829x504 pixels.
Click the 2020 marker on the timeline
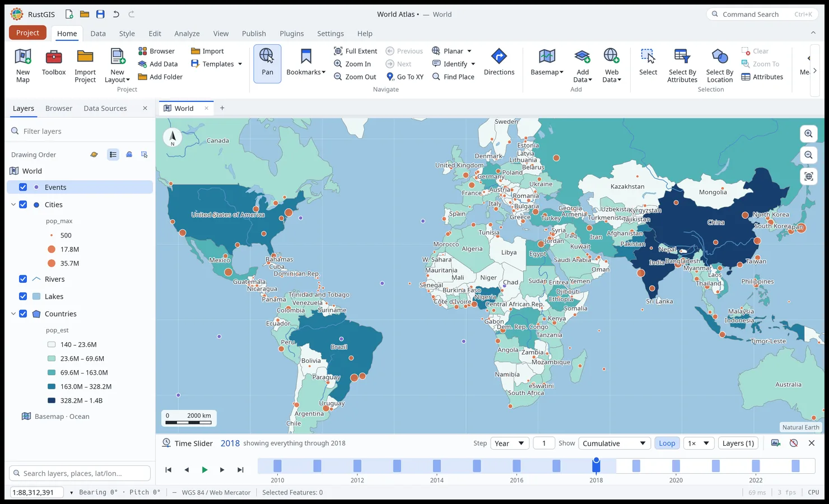[x=676, y=465]
